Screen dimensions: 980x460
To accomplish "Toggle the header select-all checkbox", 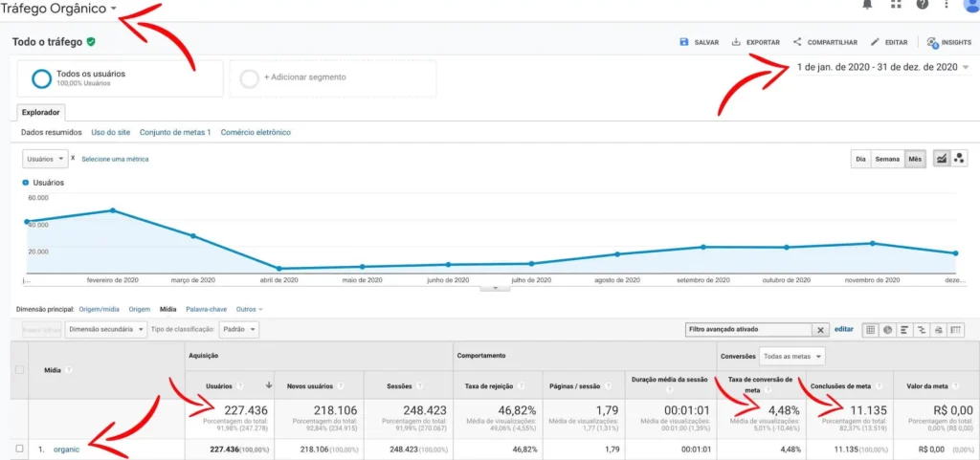I will (19, 369).
